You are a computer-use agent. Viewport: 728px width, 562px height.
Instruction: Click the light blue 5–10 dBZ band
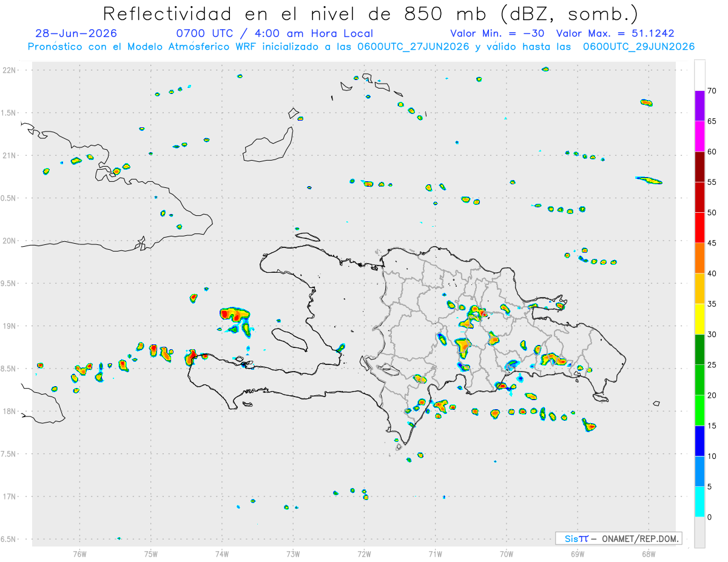point(699,471)
